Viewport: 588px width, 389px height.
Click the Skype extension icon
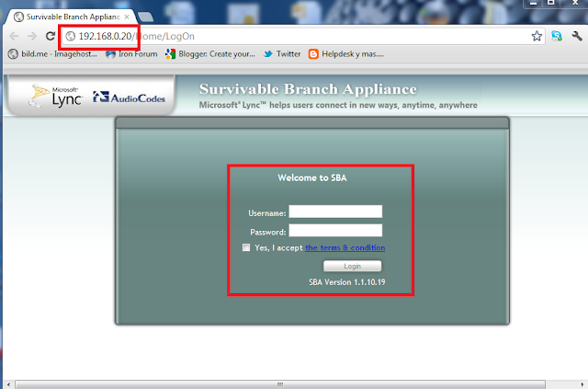tap(557, 36)
